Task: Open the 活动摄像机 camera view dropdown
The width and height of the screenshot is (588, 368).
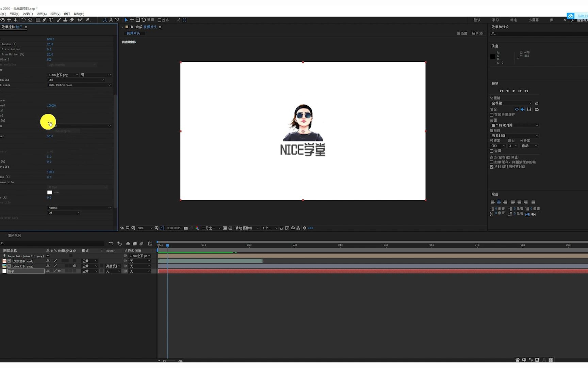Action: point(247,228)
